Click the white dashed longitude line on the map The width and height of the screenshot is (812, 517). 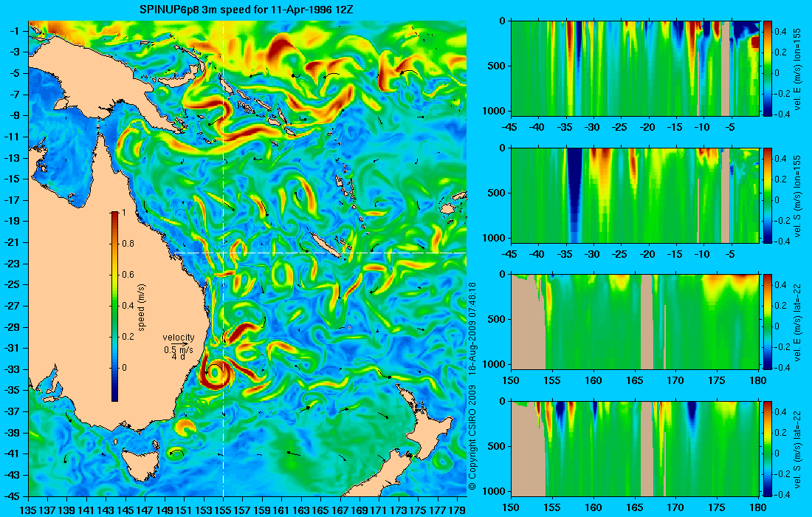tap(223, 258)
